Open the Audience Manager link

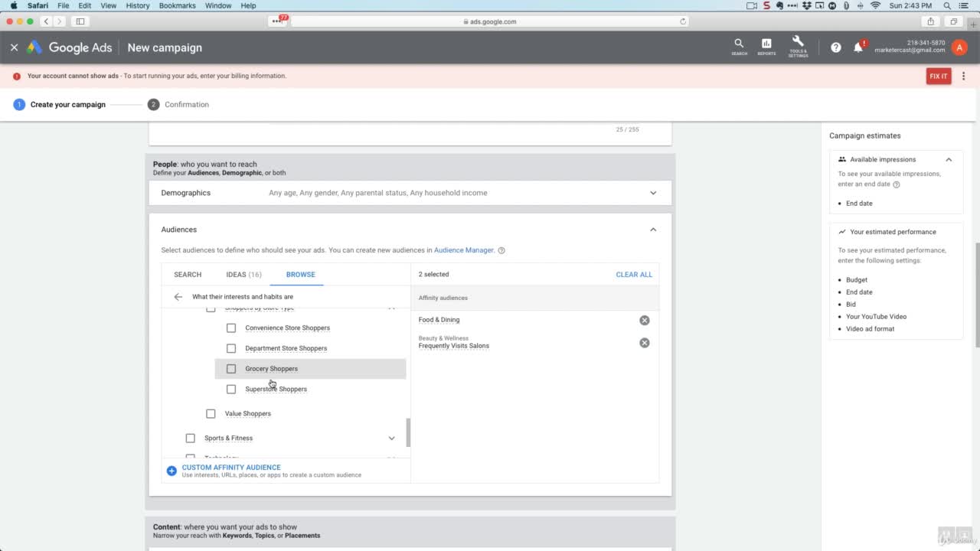(x=464, y=250)
